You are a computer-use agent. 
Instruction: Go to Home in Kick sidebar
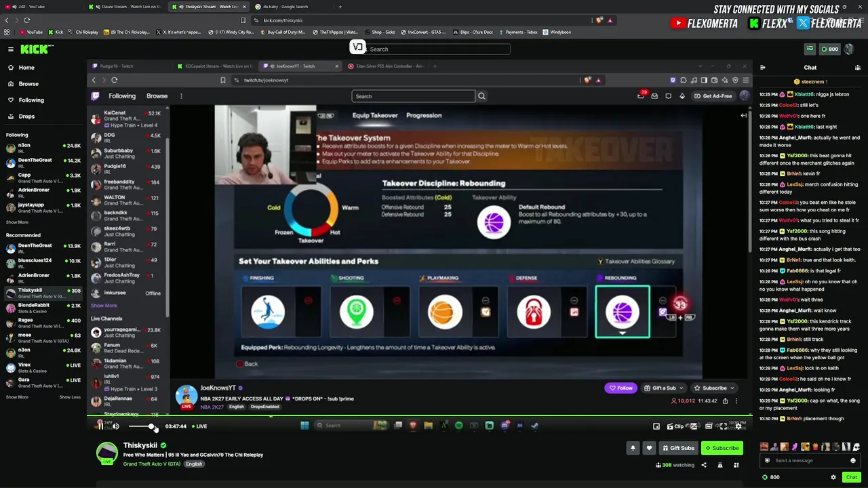(x=26, y=68)
